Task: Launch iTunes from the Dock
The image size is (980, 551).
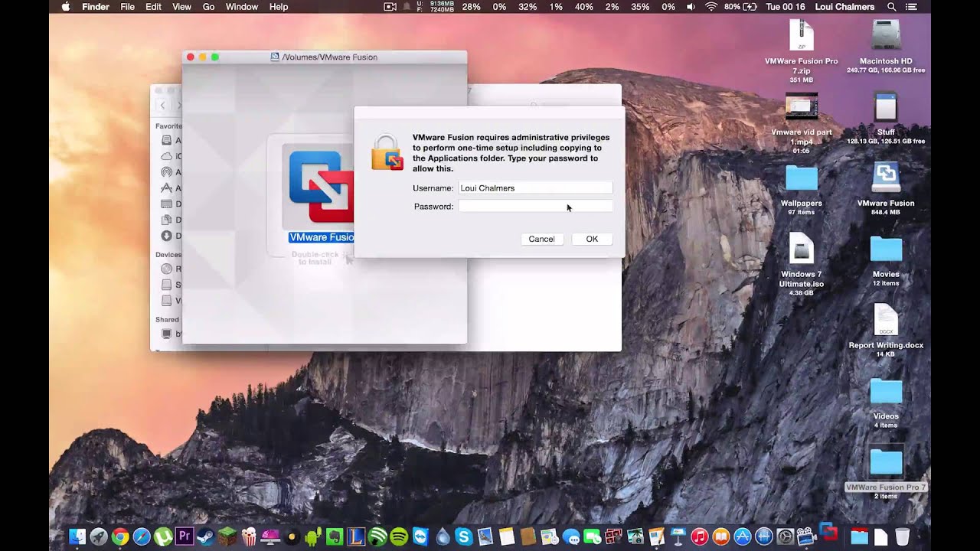Action: 700,536
